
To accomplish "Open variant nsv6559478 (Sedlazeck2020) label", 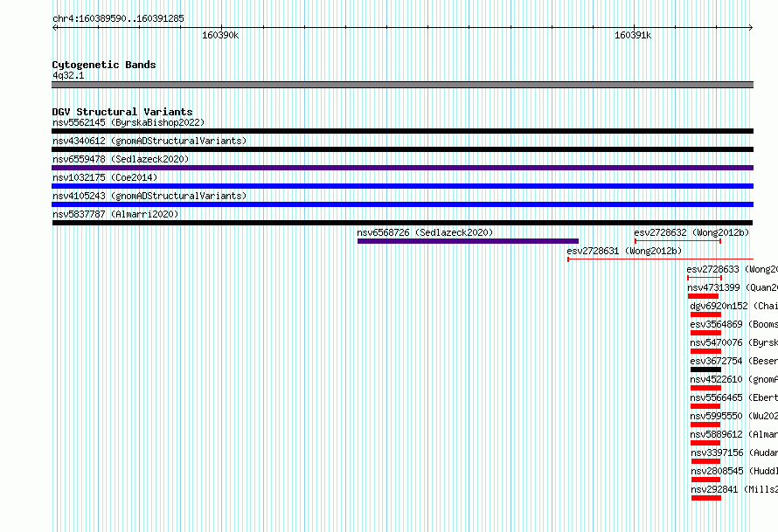I will click(121, 159).
